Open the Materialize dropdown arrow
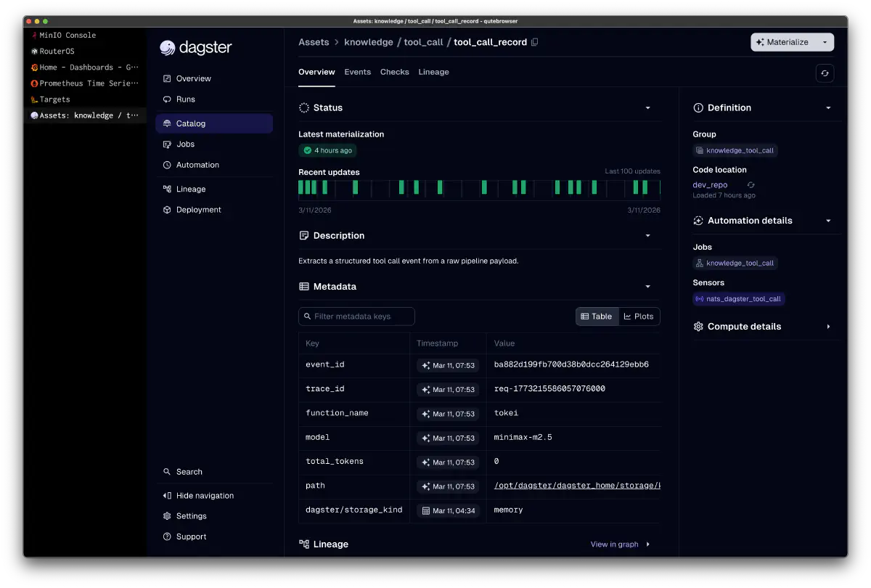 point(825,42)
